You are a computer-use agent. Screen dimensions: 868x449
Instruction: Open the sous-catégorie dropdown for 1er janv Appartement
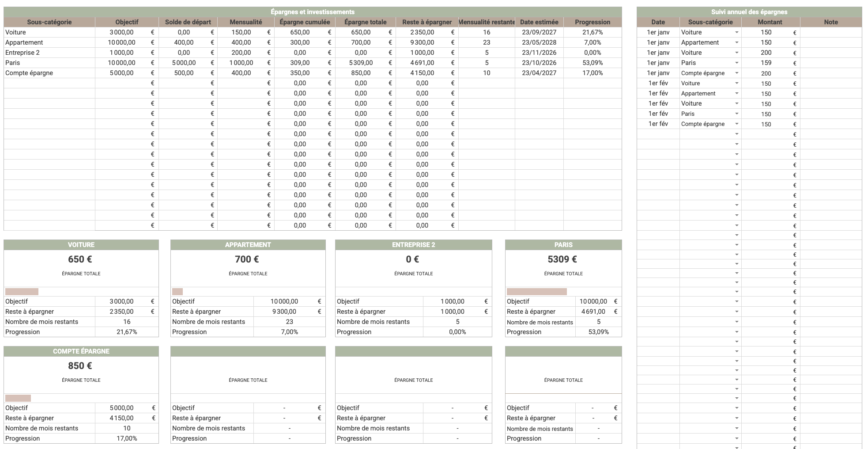[x=736, y=43]
